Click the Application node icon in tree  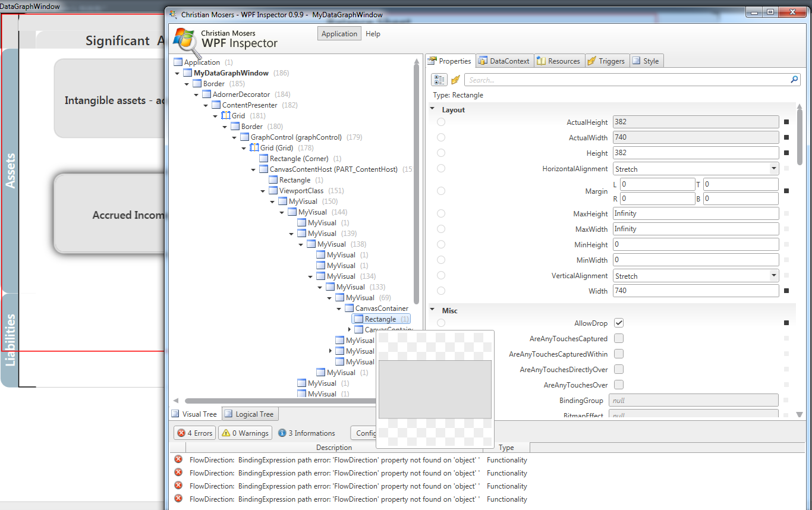pyautogui.click(x=178, y=62)
